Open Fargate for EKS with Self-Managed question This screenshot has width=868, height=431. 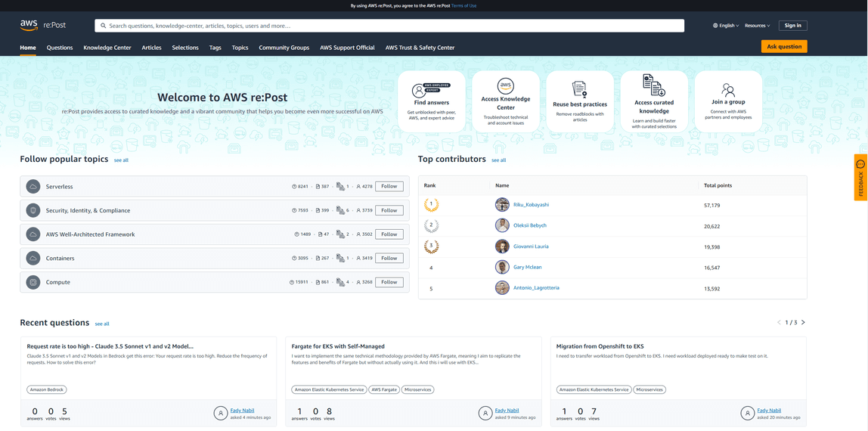click(338, 346)
